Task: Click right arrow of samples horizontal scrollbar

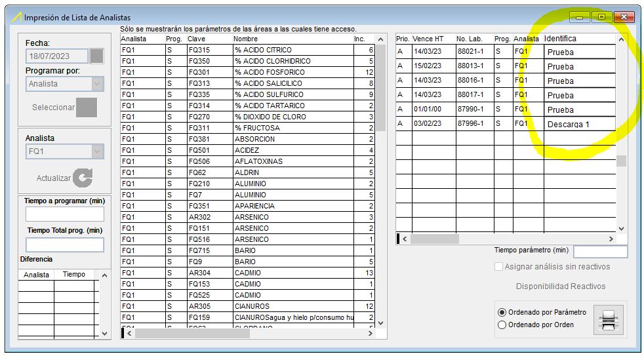Action: pos(611,239)
